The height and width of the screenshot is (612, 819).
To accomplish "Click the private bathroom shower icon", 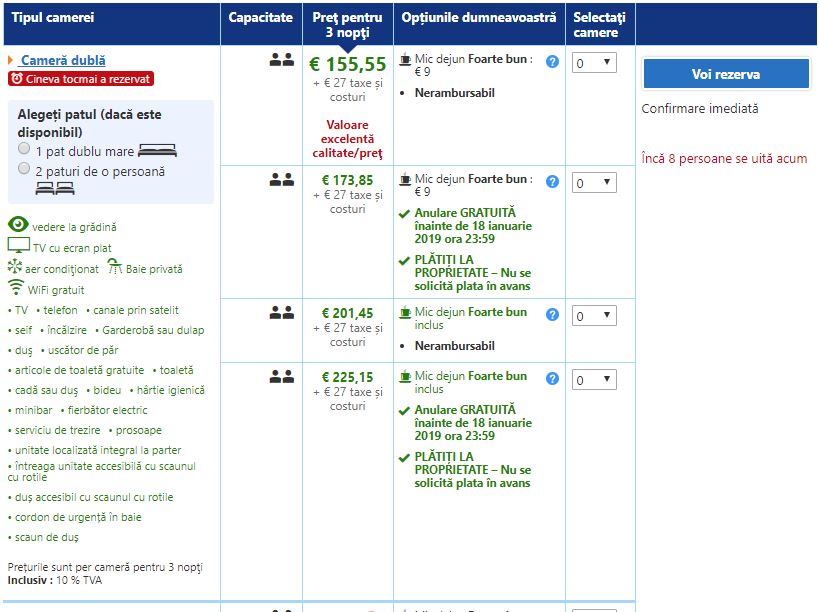I will point(115,267).
